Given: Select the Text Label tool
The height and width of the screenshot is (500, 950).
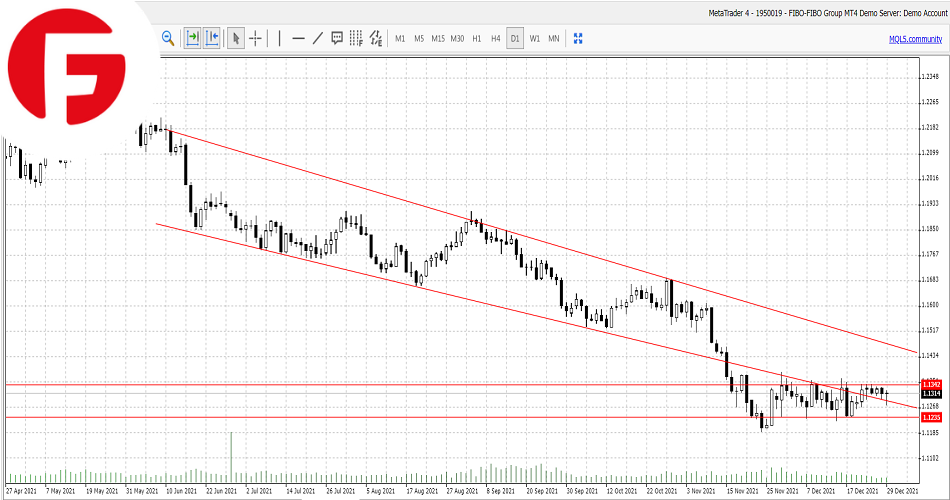Looking at the screenshot, I should (x=337, y=38).
